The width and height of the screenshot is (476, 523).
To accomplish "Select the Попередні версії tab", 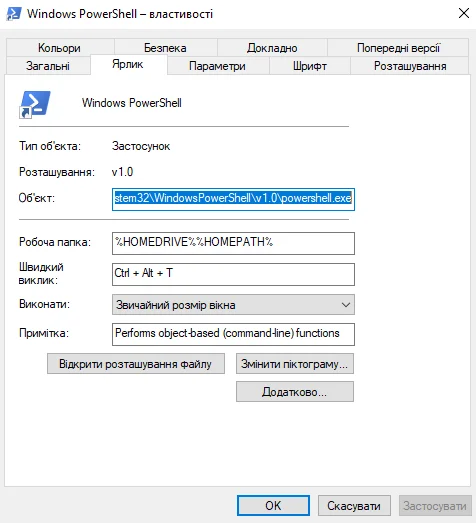I will pos(398,48).
